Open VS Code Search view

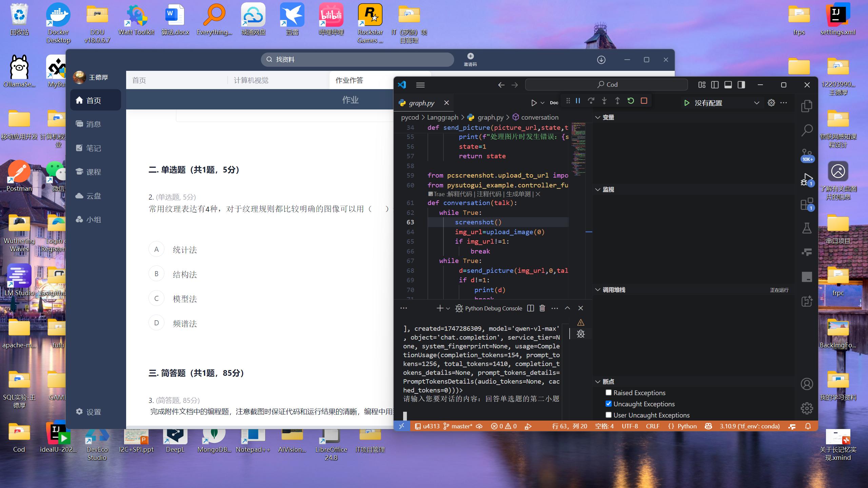pos(807,130)
